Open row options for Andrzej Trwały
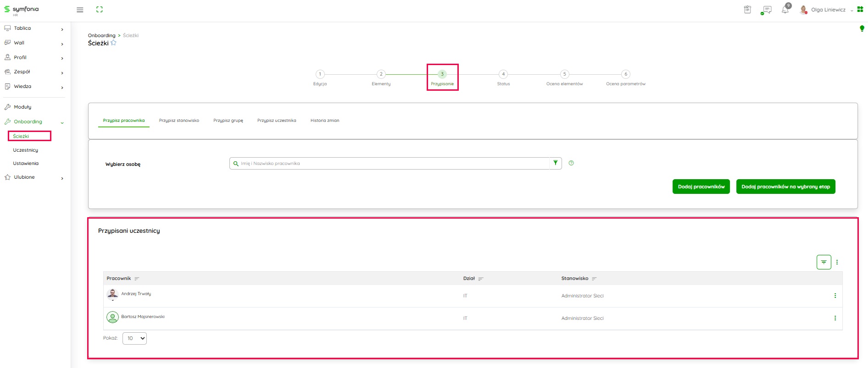 coord(835,296)
